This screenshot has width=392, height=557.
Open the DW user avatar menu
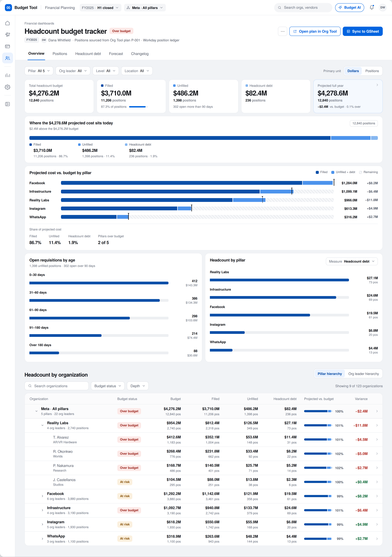click(x=382, y=7)
